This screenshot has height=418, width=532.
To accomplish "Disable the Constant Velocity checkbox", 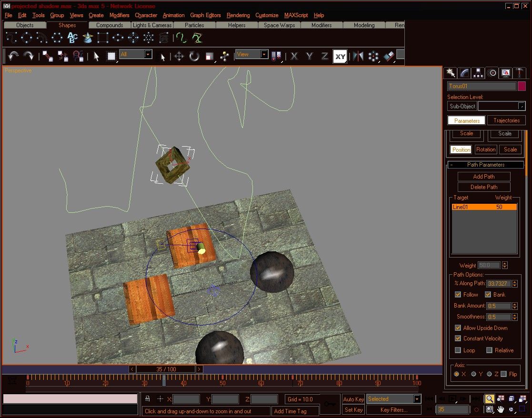I will pos(458,338).
